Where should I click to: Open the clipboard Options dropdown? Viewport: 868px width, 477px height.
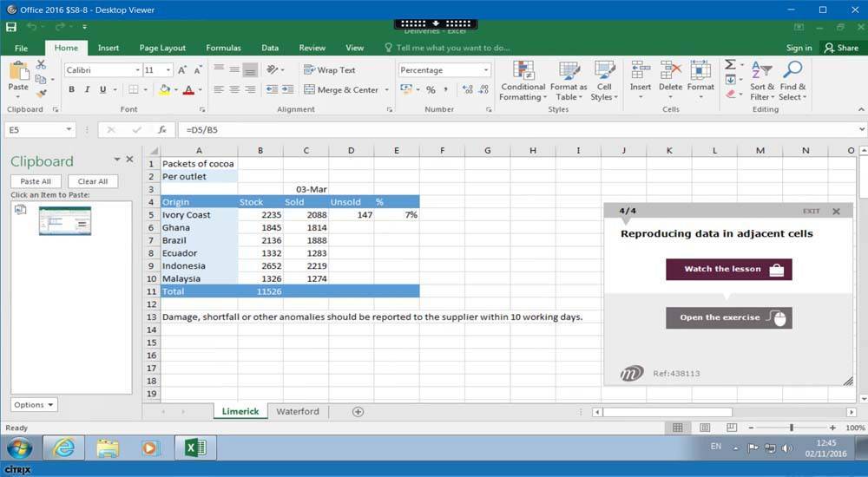[x=34, y=405]
